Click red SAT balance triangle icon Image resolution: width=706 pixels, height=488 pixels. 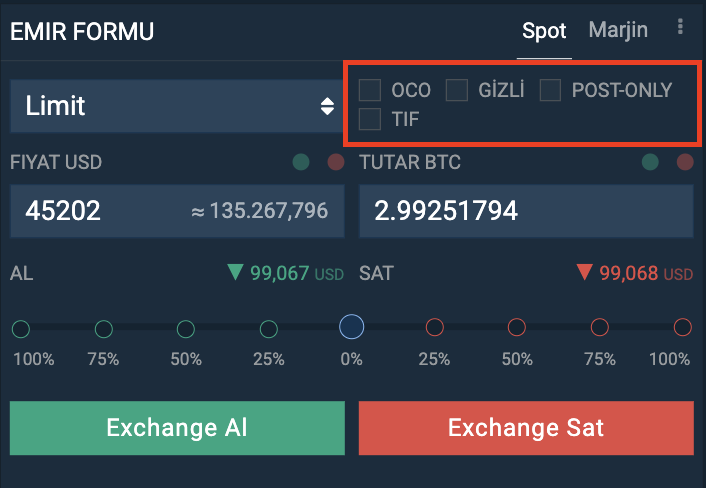click(584, 272)
